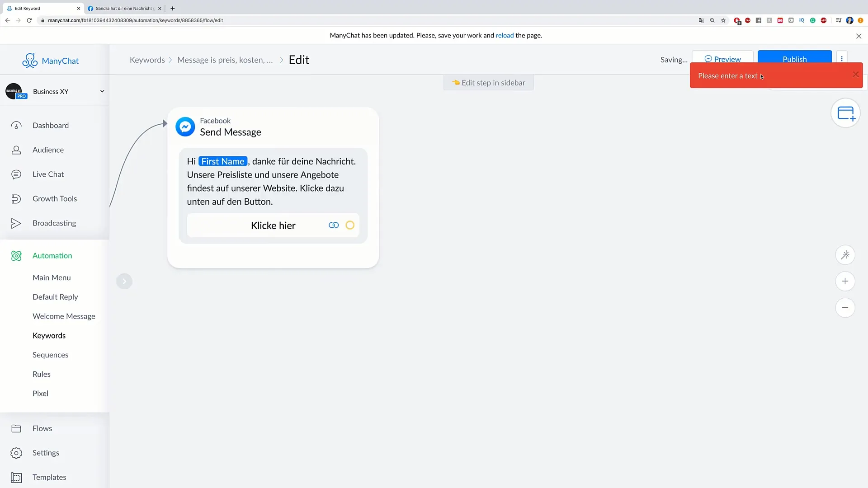This screenshot has height=488, width=868.
Task: Click the yellow connector circle on Klicke hier
Action: [350, 225]
